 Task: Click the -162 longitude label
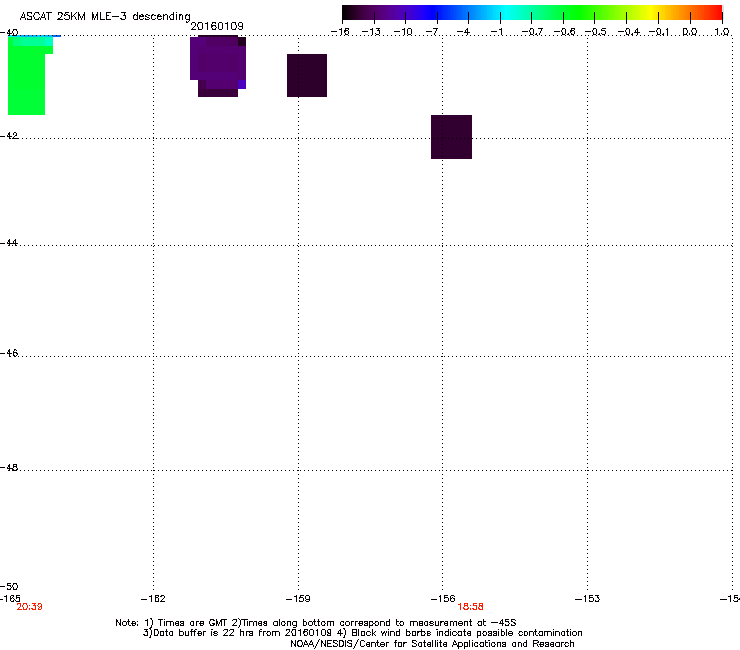(153, 599)
